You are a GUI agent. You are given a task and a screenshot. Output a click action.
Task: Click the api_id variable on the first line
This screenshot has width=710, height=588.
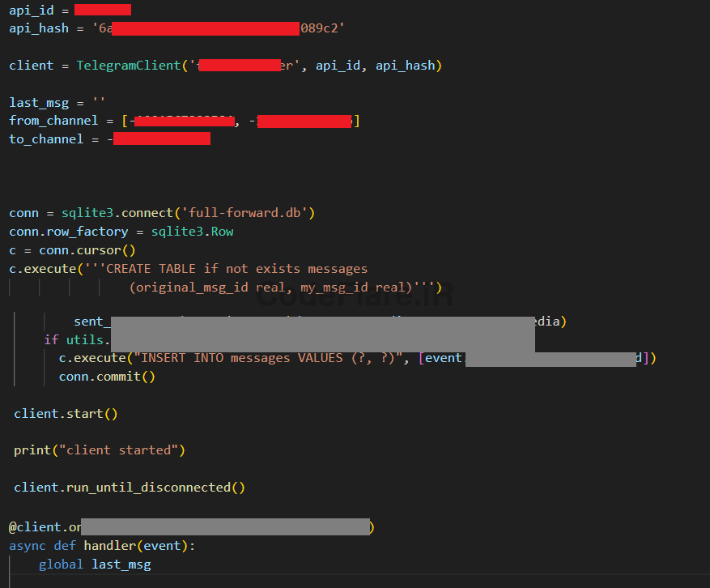coord(31,10)
